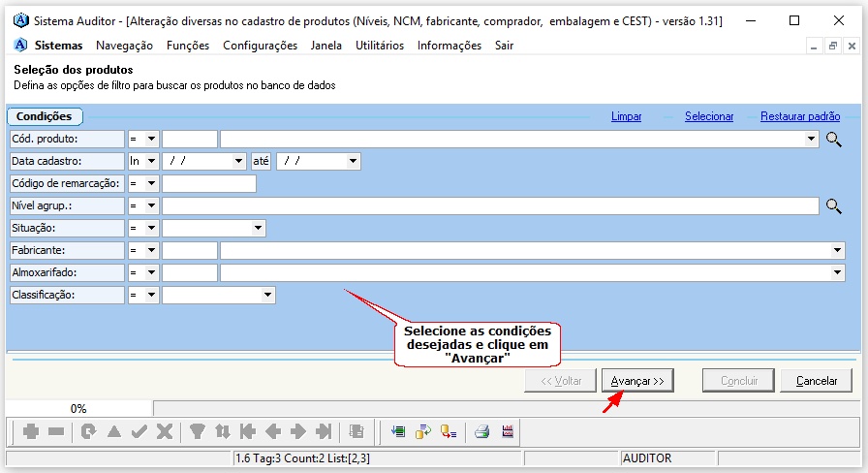Open Data cadastro operator dropdown
Screen dimensions: 868x473
151,161
